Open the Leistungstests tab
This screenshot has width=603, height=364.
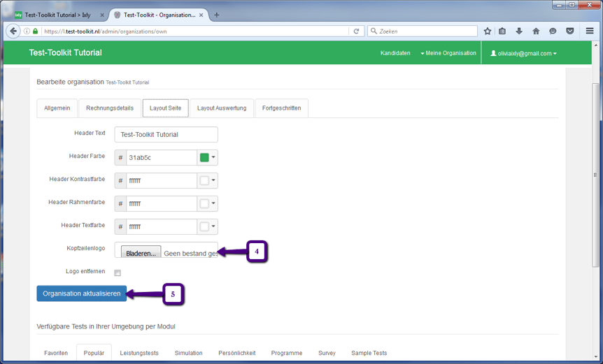pyautogui.click(x=139, y=353)
